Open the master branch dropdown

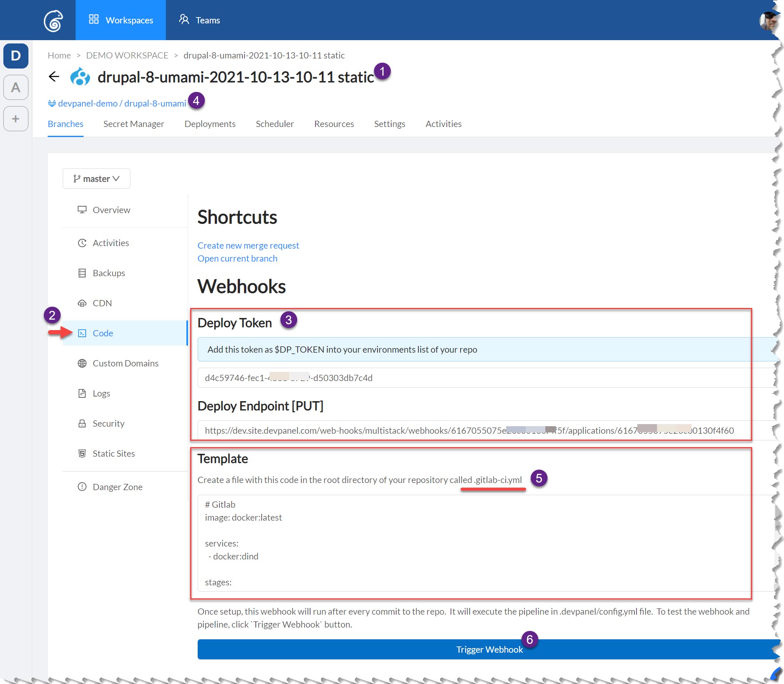96,178
